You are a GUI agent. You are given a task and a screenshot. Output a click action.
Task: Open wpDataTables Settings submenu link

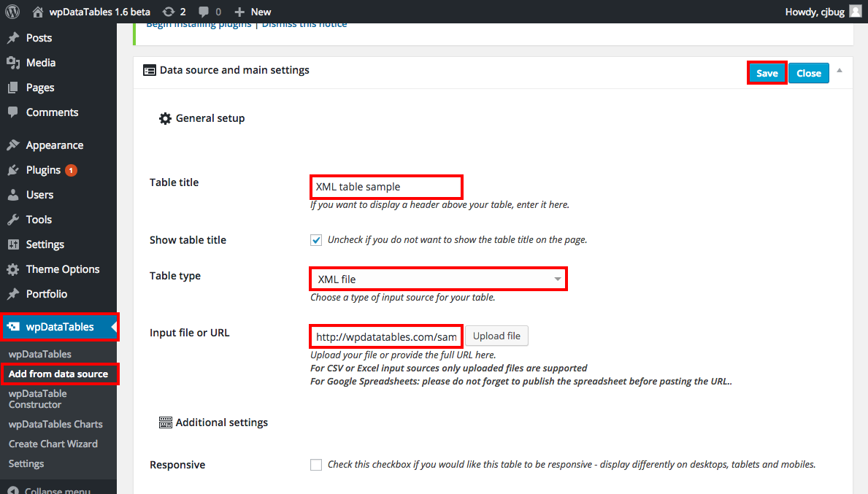click(x=26, y=463)
